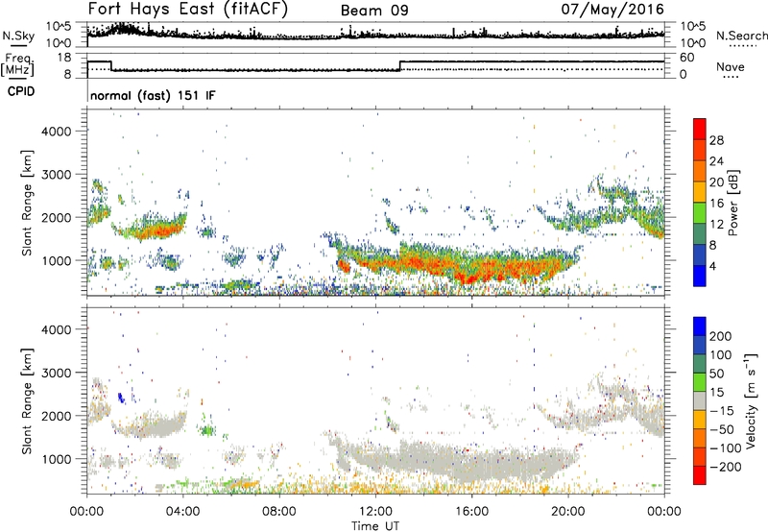Select the 'Power [dB]' colorbar title
This screenshot has width=768, height=532.
(x=732, y=203)
